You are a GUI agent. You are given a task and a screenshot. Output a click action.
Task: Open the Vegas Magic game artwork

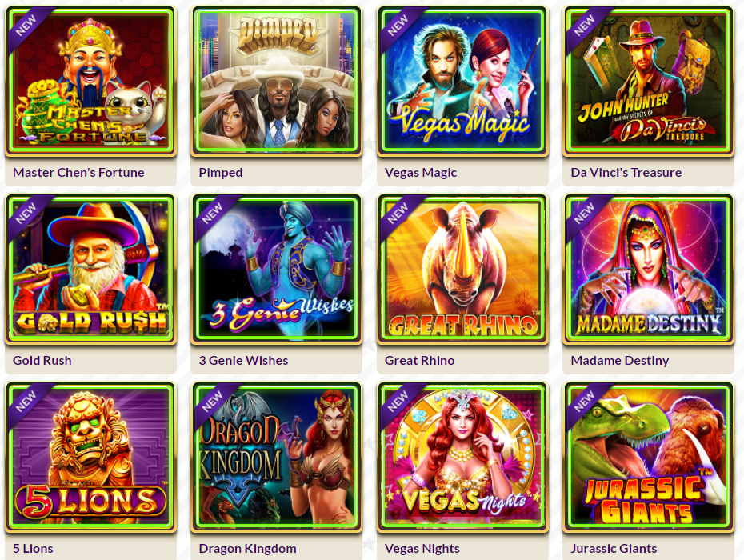pyautogui.click(x=462, y=81)
